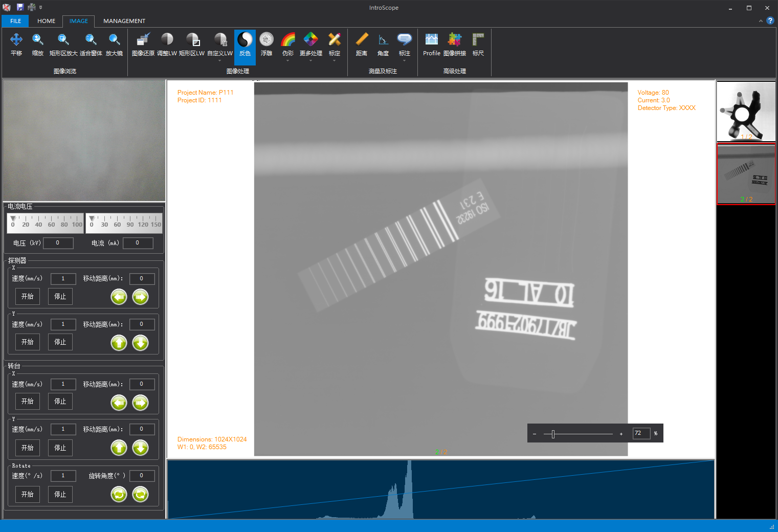Expand the 自定义LW dropdown arrow
Image resolution: width=778 pixels, height=532 pixels.
pos(220,61)
